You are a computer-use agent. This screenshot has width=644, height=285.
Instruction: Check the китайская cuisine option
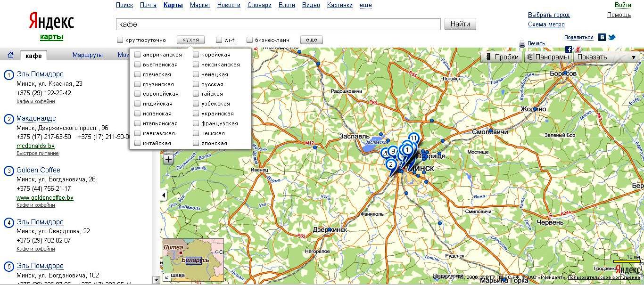tap(138, 143)
